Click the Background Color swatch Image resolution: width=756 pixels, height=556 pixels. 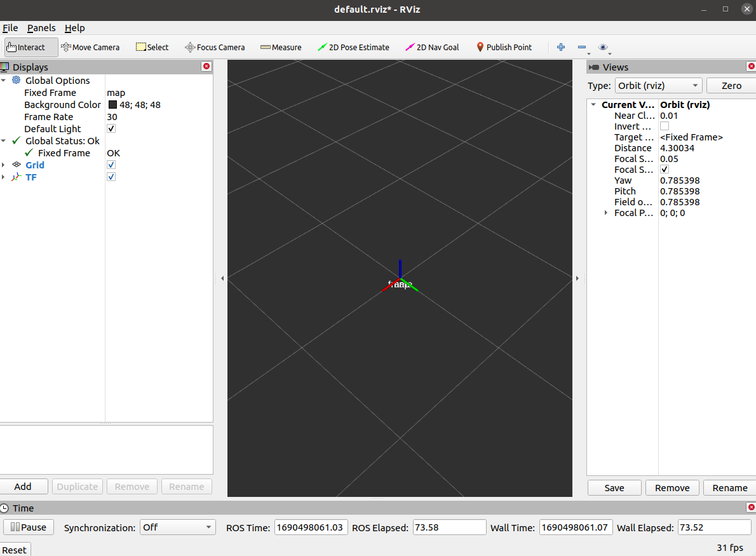click(x=112, y=104)
